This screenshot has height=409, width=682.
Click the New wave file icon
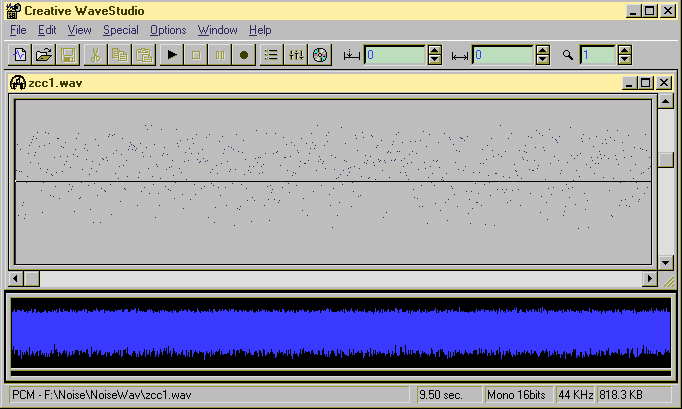(20, 55)
